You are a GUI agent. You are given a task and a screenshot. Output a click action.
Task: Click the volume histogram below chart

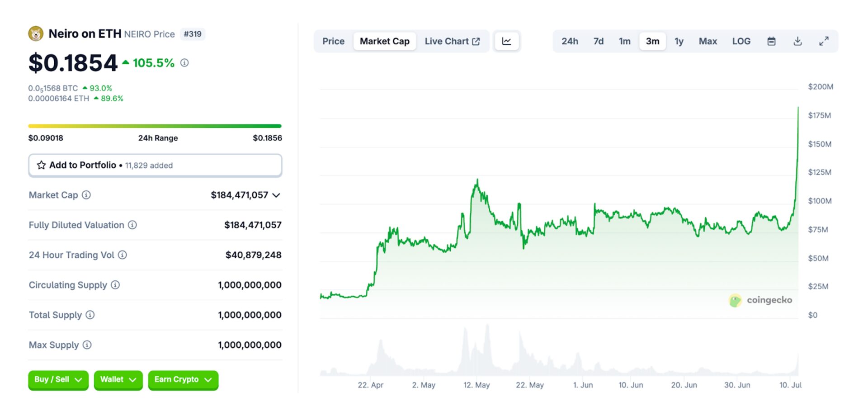[559, 350]
